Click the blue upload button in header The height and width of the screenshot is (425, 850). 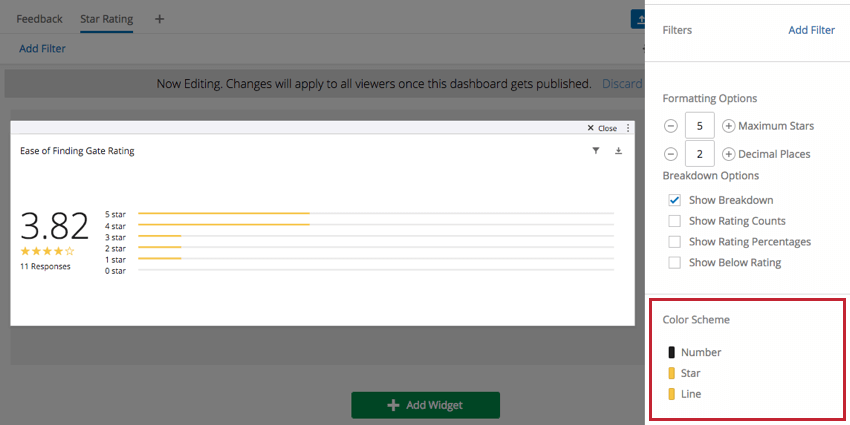638,19
